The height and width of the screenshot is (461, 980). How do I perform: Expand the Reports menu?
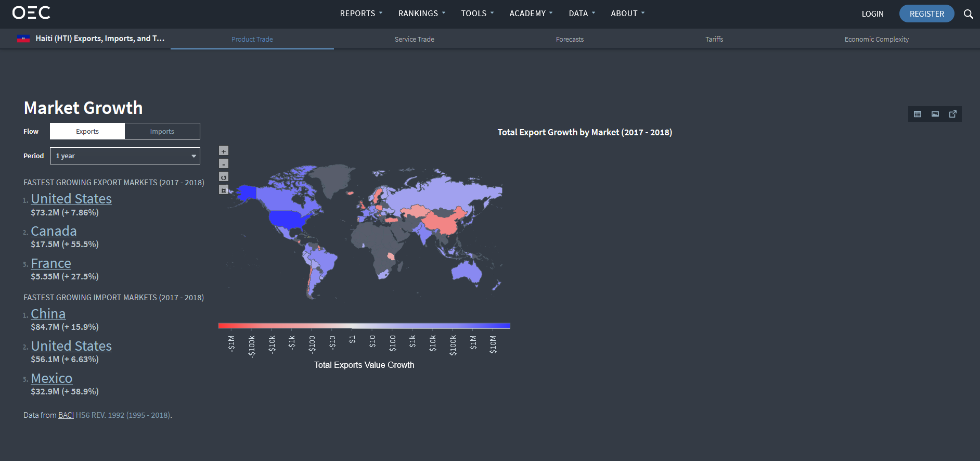pos(361,14)
